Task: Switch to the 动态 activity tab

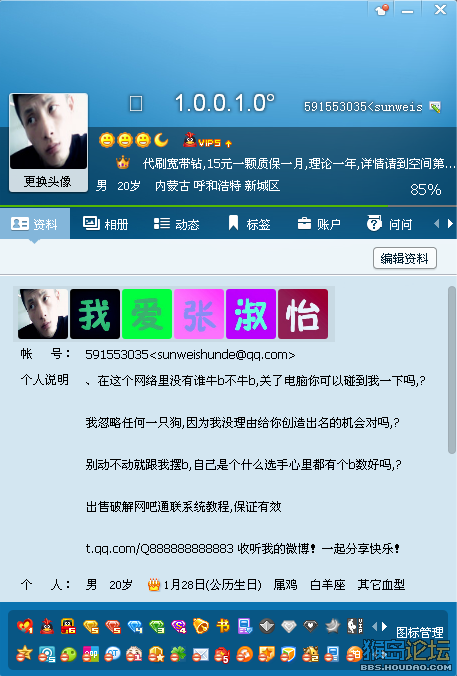Action: tap(176, 224)
